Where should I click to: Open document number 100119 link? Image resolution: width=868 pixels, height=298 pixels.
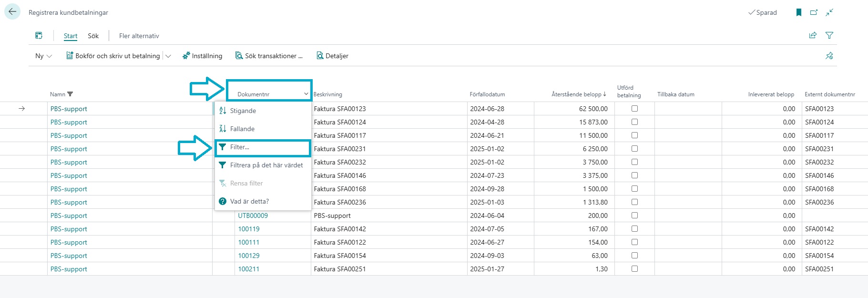[249, 229]
